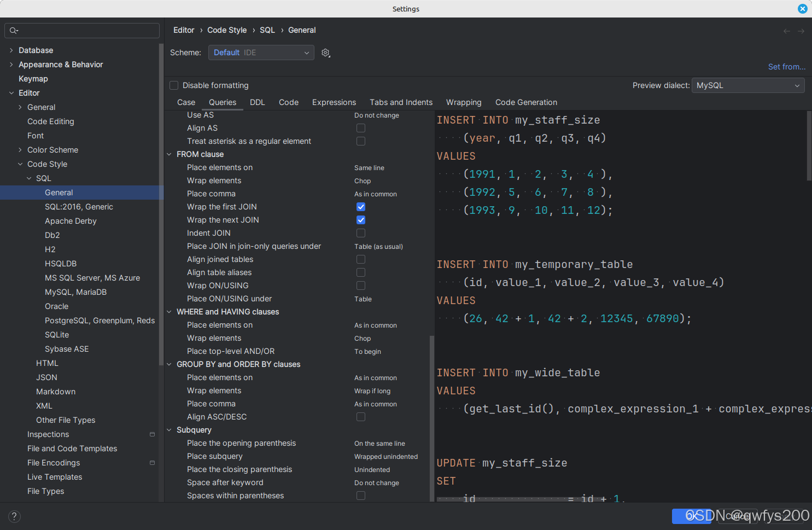
Task: Click the settings tree scrollbar
Action: click(161, 205)
